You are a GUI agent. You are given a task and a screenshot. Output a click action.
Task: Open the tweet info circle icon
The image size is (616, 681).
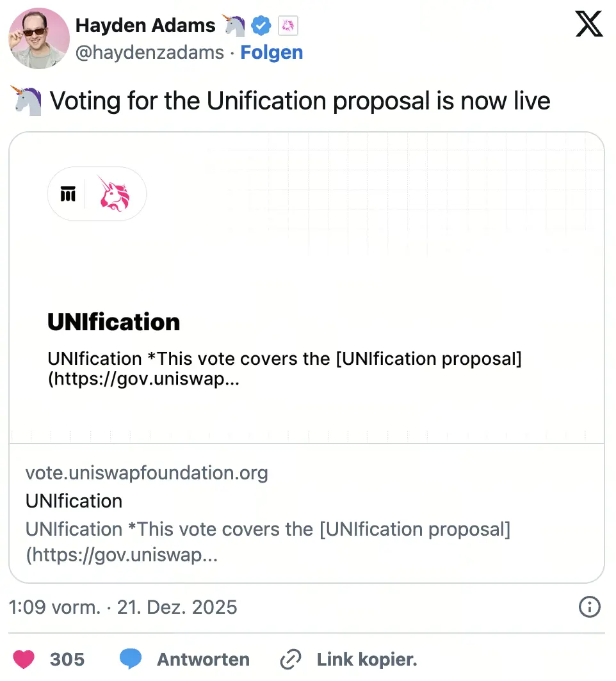coord(589,607)
